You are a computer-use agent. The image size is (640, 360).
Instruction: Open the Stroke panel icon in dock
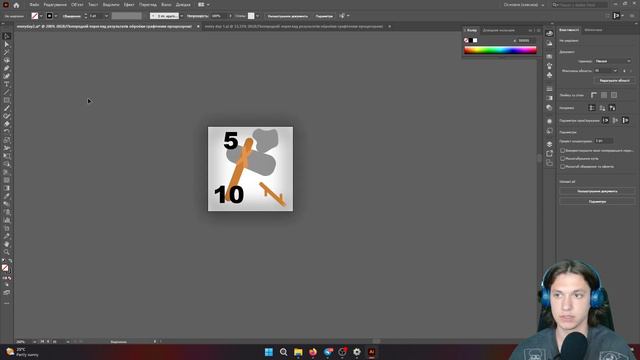549,89
